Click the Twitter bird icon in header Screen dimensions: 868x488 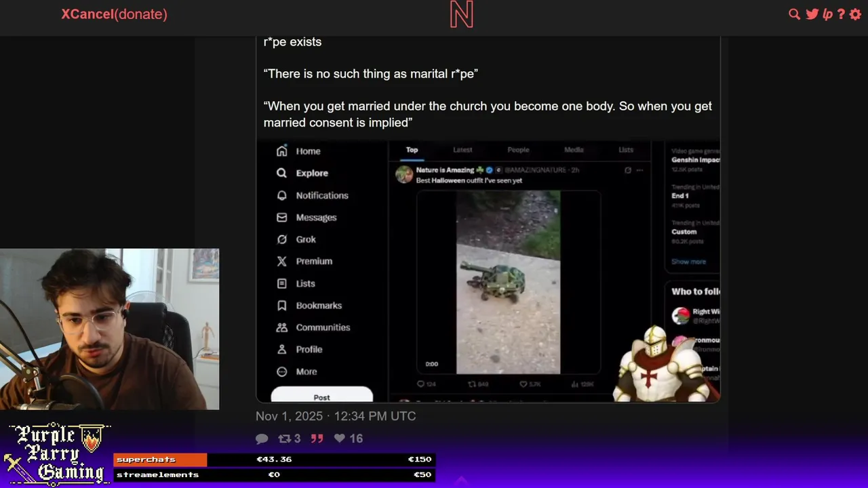pos(812,14)
